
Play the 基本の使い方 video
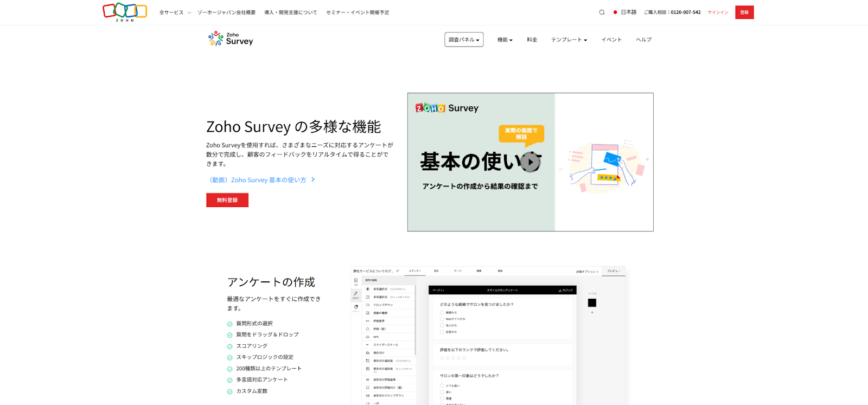coord(530,162)
